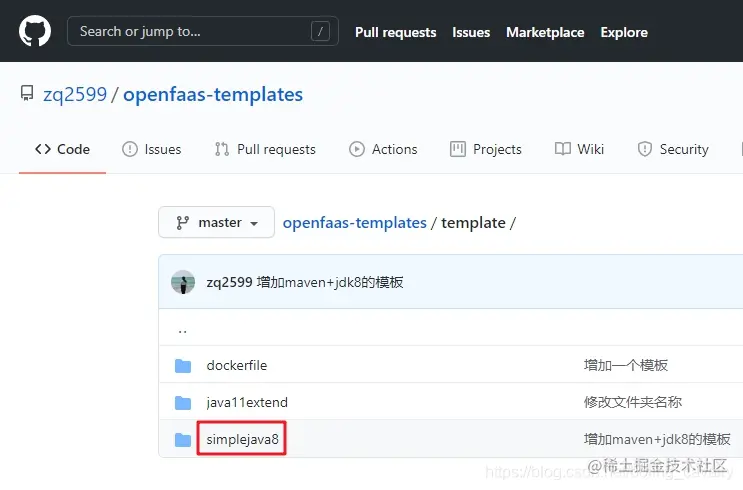
Task: Click the Code angle-brackets icon
Action: coord(43,149)
